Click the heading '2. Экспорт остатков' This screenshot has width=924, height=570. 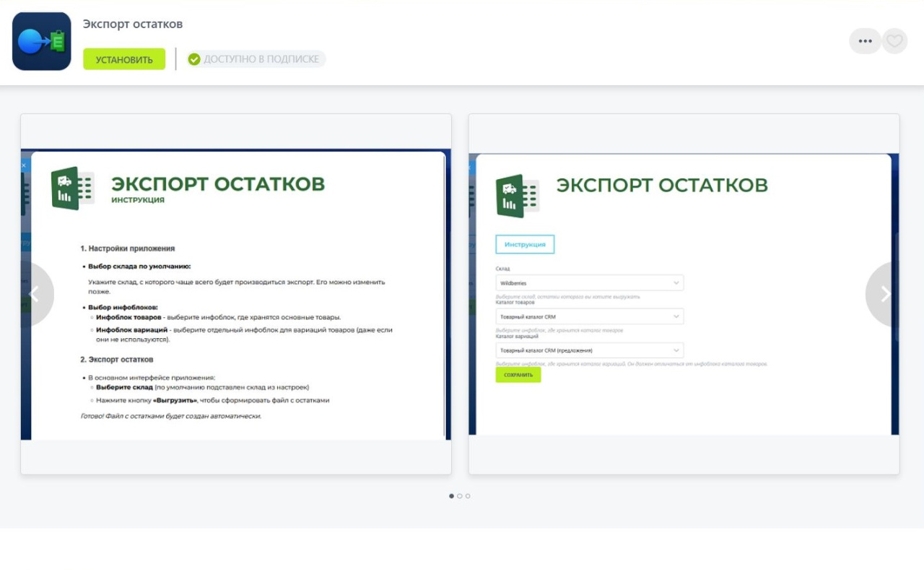coord(117,359)
